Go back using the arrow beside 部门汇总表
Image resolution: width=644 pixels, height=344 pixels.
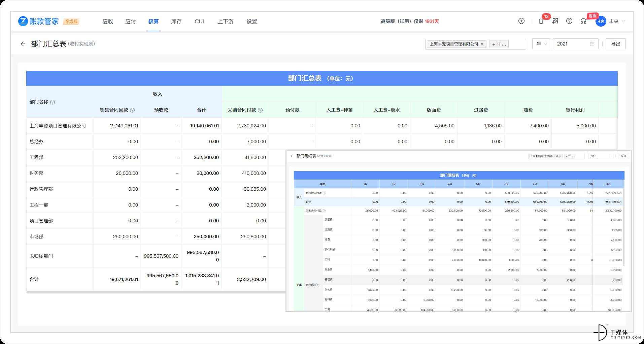(23, 44)
